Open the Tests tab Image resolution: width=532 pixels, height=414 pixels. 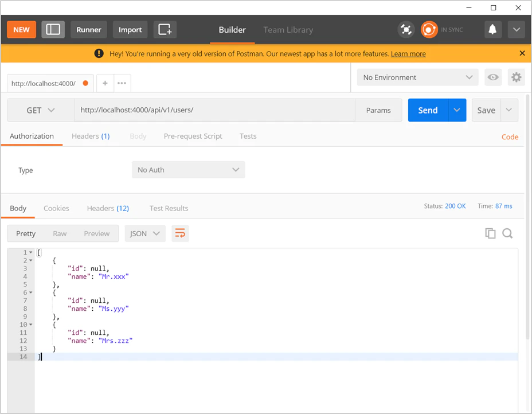248,136
